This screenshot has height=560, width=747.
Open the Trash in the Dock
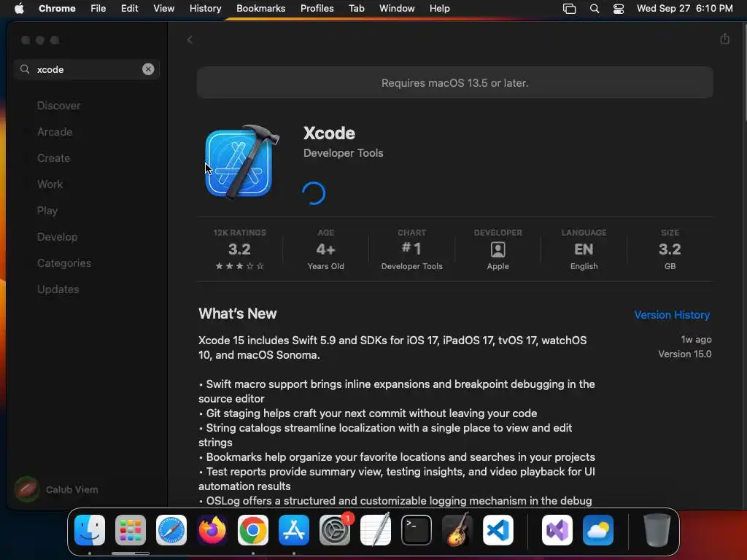tap(657, 530)
